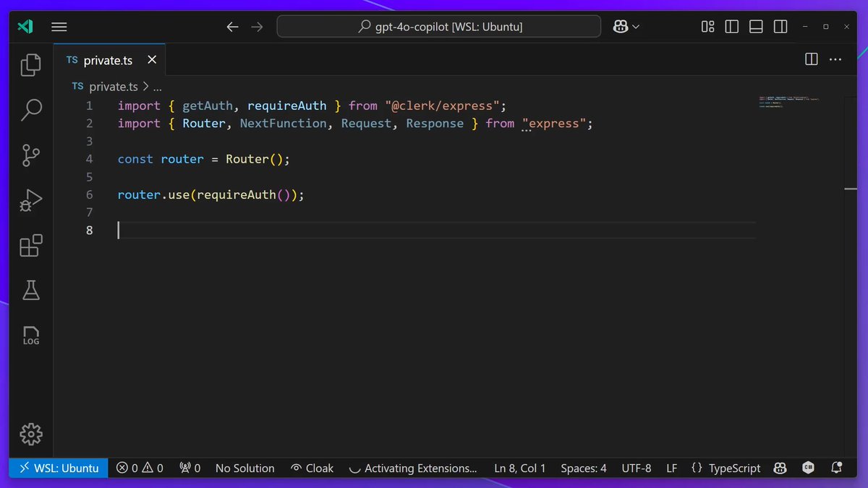Open the Extensions view
This screenshot has width=868, height=488.
31,246
